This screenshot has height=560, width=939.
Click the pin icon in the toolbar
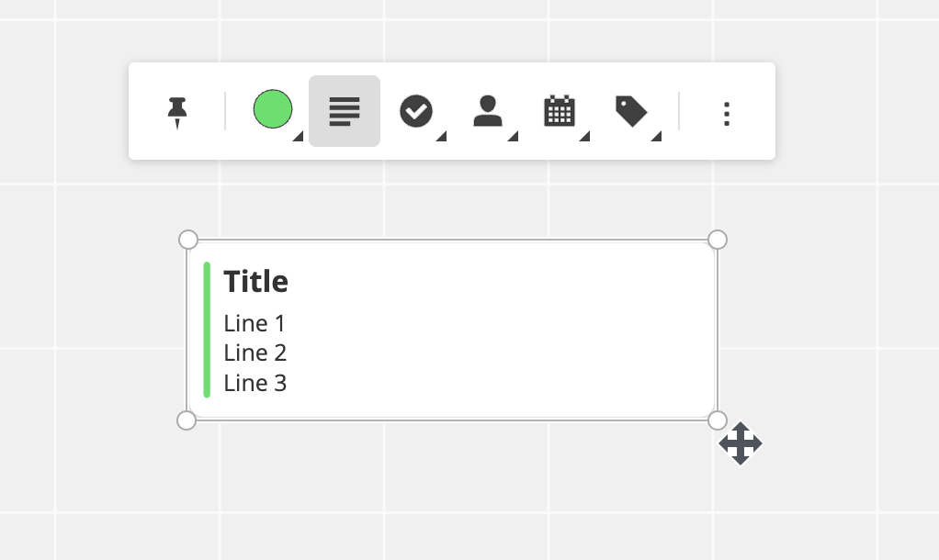click(x=177, y=113)
